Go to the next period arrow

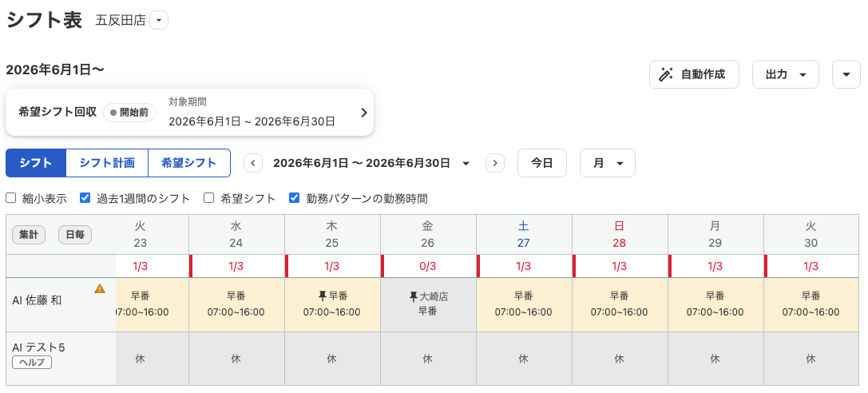pos(495,163)
